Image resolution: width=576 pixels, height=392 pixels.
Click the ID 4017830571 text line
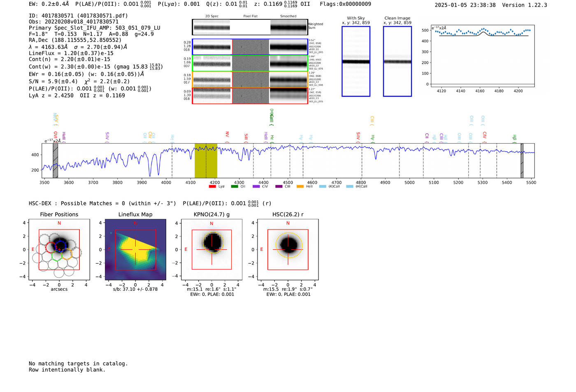click(x=78, y=16)
